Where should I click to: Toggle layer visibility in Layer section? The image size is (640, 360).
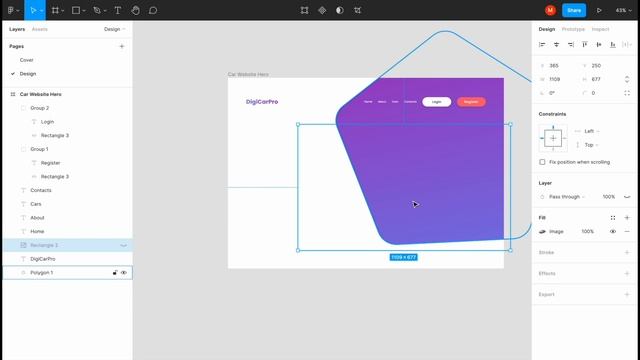coord(627,197)
